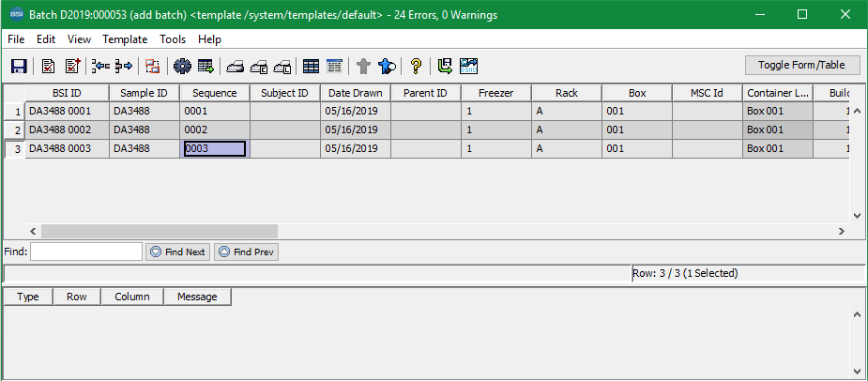Click the scanner icon labeled L
868x381 pixels.
pos(282,67)
